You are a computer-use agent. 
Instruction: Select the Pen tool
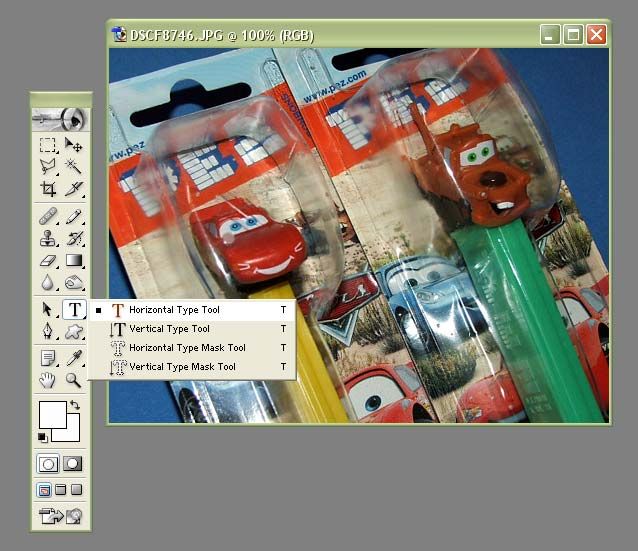(x=48, y=331)
